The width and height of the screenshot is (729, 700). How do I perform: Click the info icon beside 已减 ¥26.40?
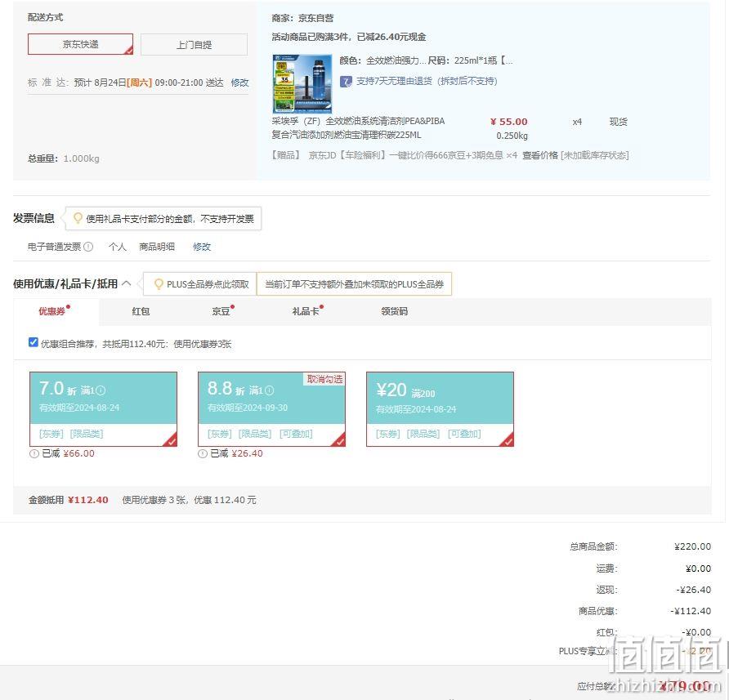(x=202, y=453)
